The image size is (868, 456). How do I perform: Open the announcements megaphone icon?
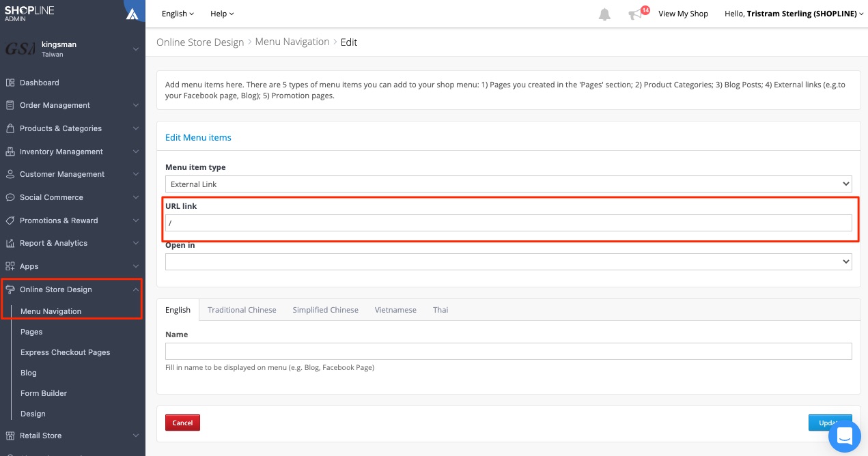636,14
